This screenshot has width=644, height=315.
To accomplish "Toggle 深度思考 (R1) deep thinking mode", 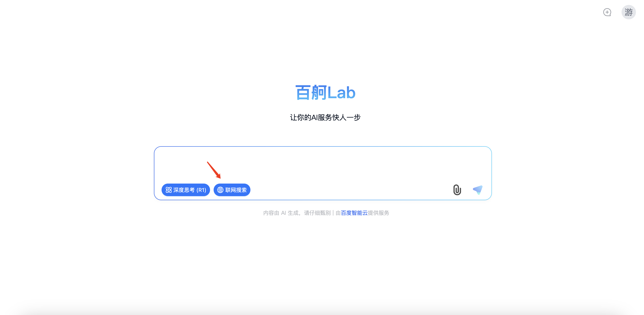I will pyautogui.click(x=186, y=190).
